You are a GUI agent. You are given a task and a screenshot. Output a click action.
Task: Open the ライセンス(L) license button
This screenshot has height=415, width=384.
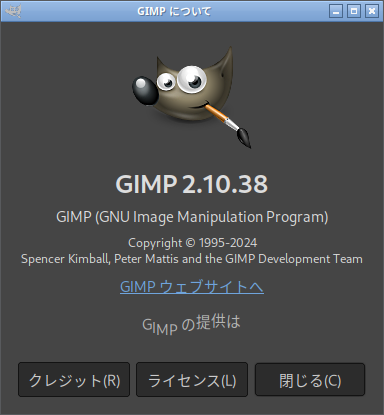pos(192,380)
